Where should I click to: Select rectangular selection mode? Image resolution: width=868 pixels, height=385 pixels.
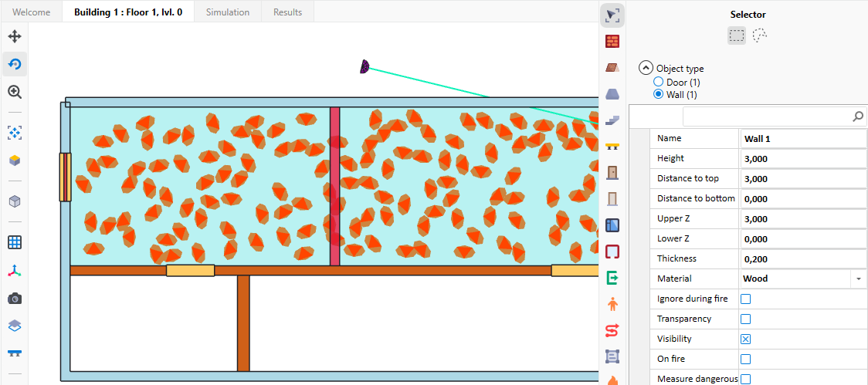(x=736, y=36)
